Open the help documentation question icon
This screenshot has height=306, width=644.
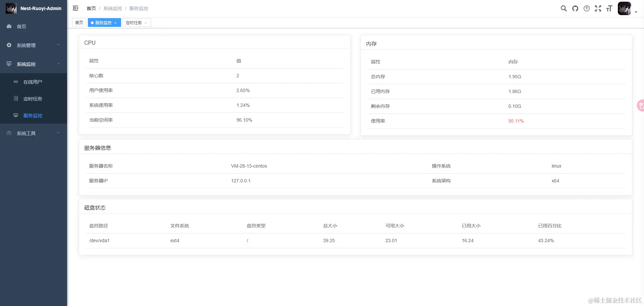point(587,8)
